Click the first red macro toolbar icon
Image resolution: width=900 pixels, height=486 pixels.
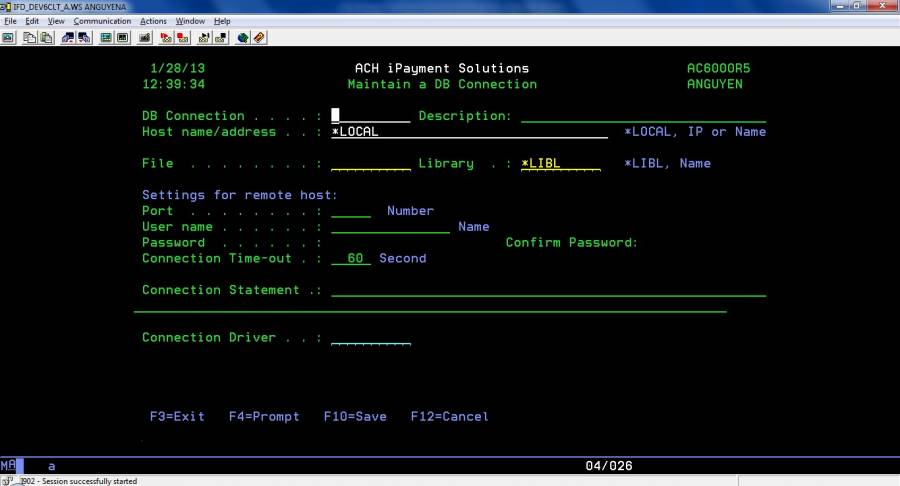[164, 38]
